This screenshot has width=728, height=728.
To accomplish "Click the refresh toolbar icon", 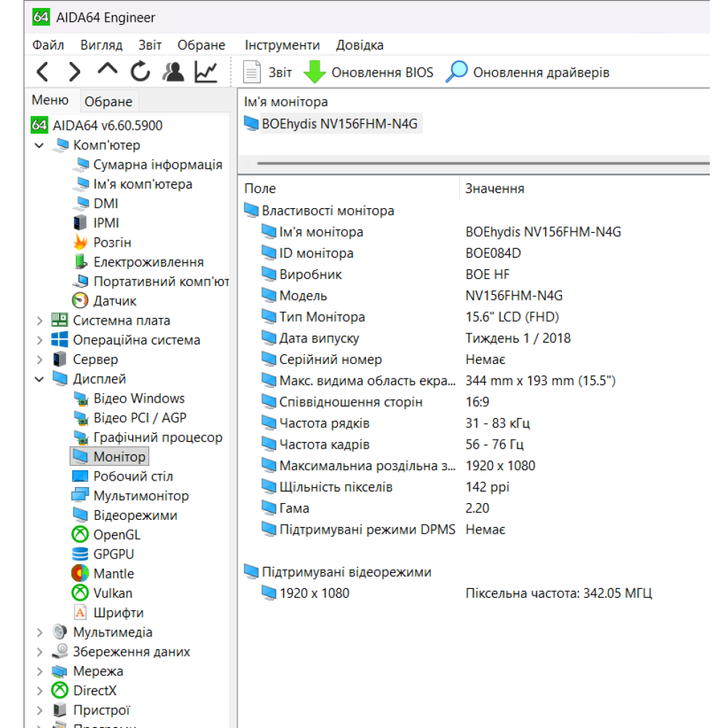I will click(140, 72).
